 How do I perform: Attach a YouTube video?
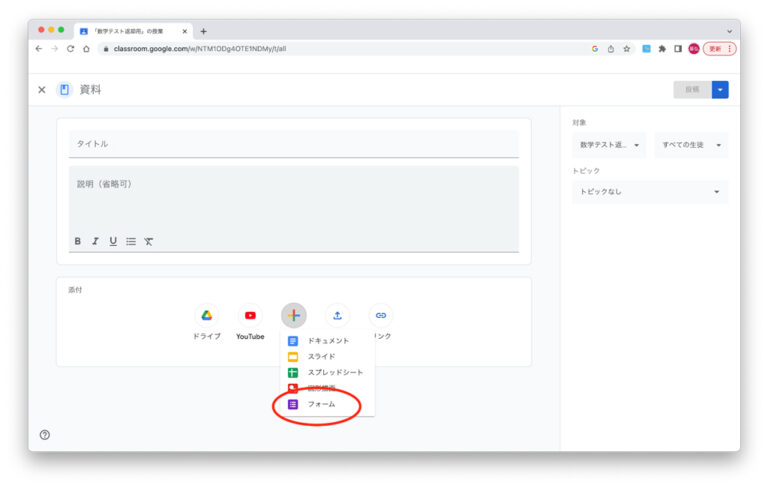click(x=250, y=315)
